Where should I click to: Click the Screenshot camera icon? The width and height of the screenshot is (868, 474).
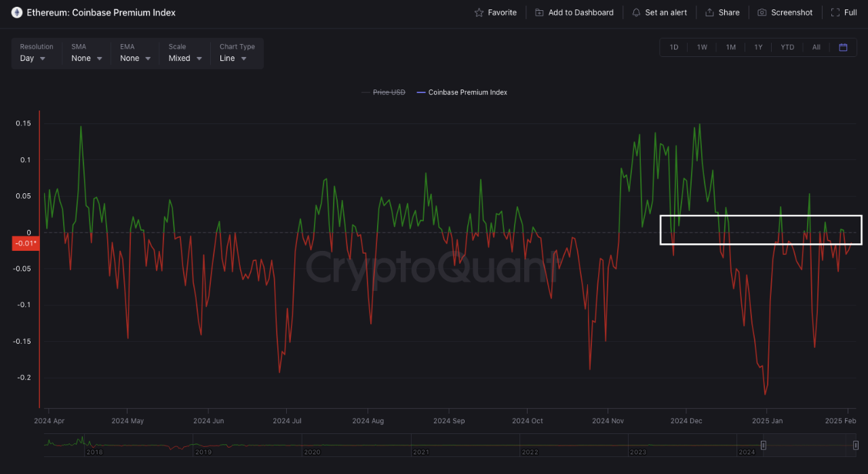pos(762,13)
